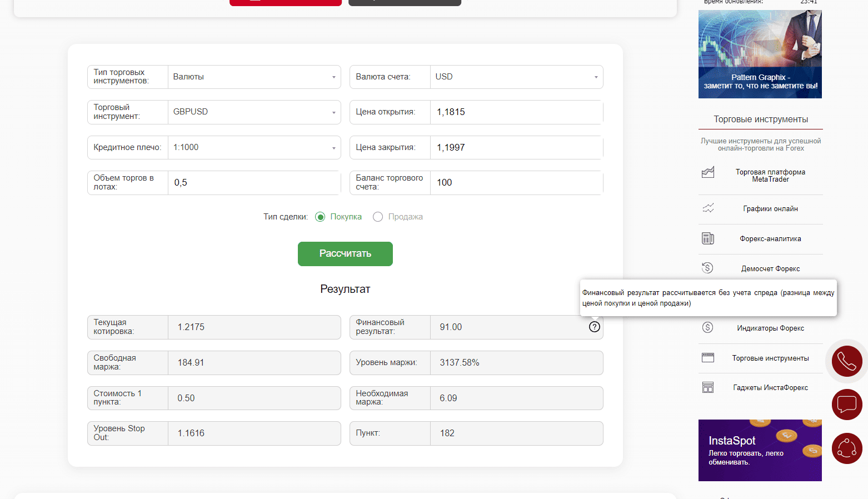Click the lot volume field 0,5
Viewport: 868px width, 499px height.
(255, 182)
